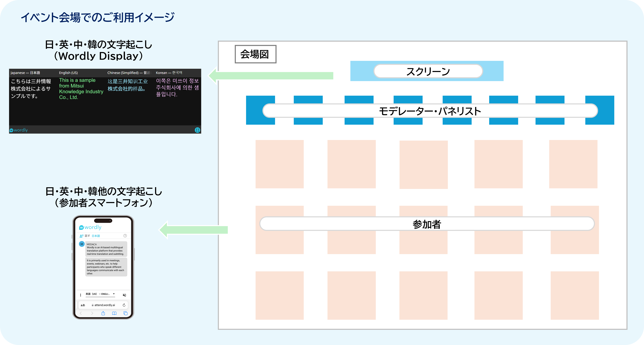Select the English (US) column header
644x345 pixels.
[68, 73]
